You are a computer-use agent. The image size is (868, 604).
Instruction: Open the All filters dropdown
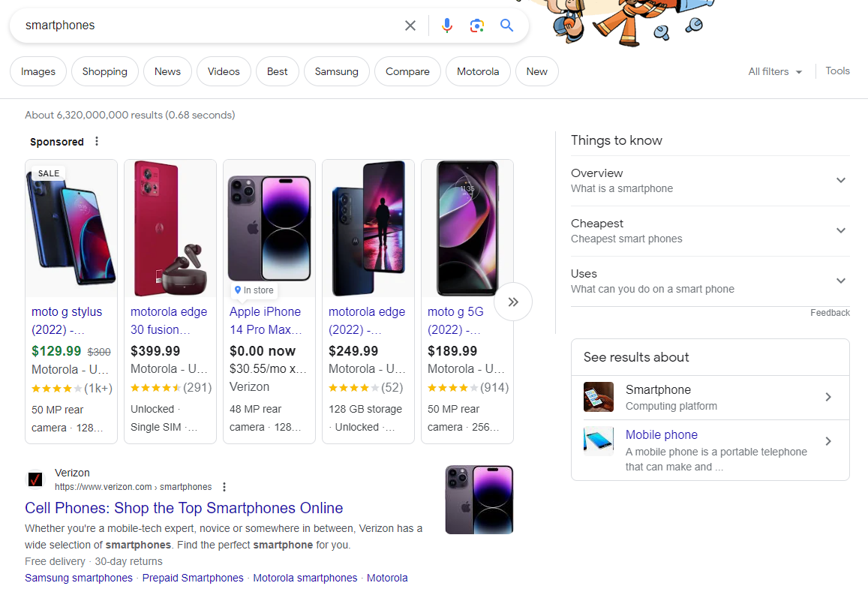(x=774, y=71)
